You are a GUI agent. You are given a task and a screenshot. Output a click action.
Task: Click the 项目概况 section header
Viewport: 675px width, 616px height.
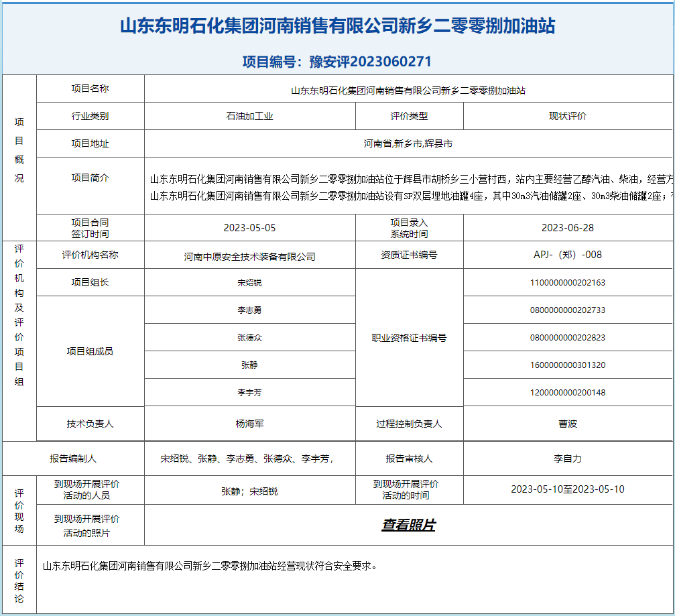click(19, 150)
